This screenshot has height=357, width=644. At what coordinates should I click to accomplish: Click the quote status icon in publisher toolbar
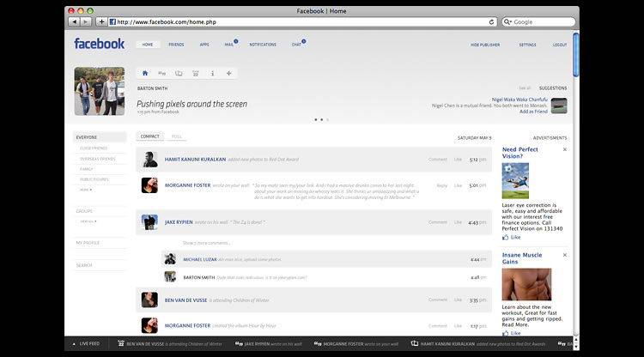point(161,73)
